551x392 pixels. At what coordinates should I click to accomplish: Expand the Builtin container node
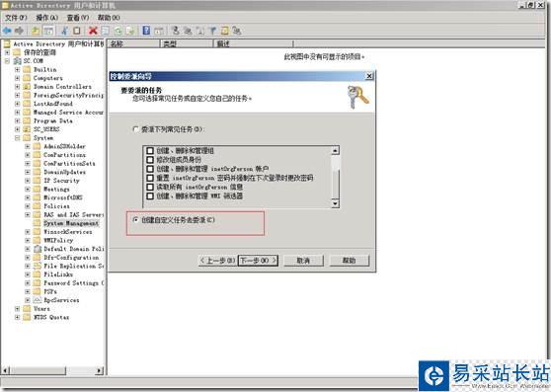(x=17, y=69)
